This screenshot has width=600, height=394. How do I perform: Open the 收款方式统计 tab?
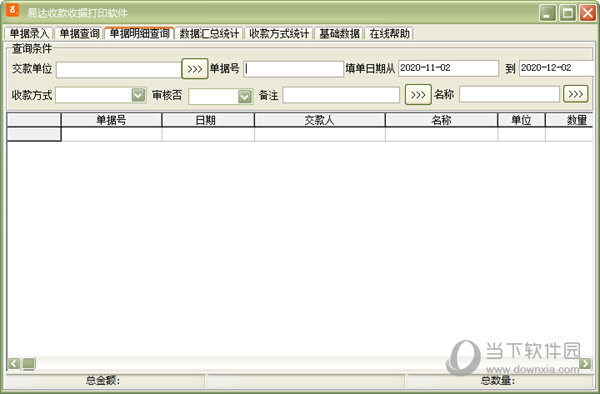pos(279,34)
